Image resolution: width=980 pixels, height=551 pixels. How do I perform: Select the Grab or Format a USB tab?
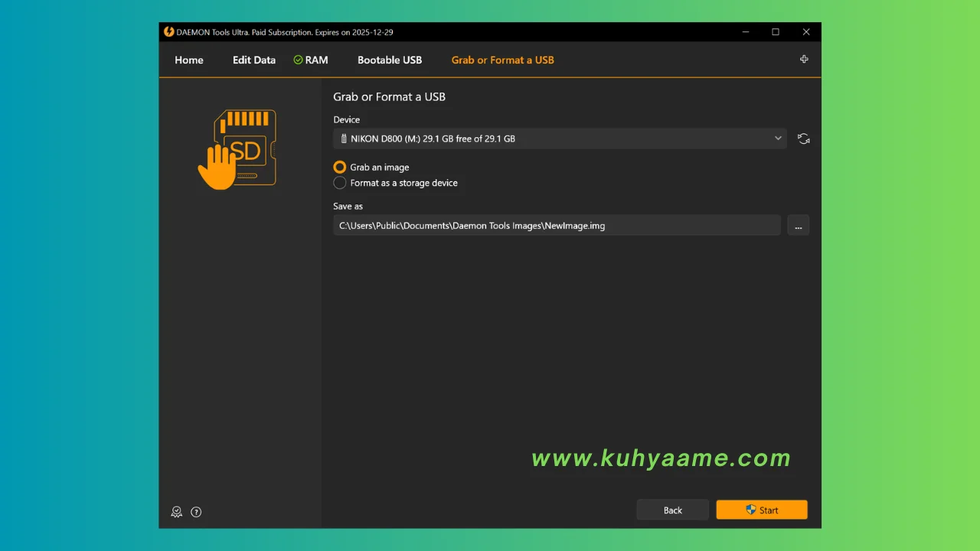pyautogui.click(x=503, y=60)
